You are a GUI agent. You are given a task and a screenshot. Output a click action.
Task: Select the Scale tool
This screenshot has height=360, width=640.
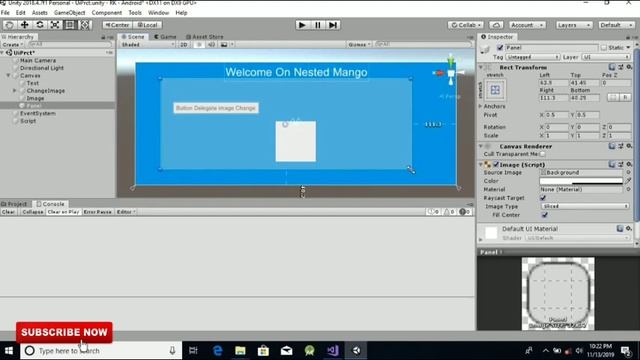coord(55,25)
